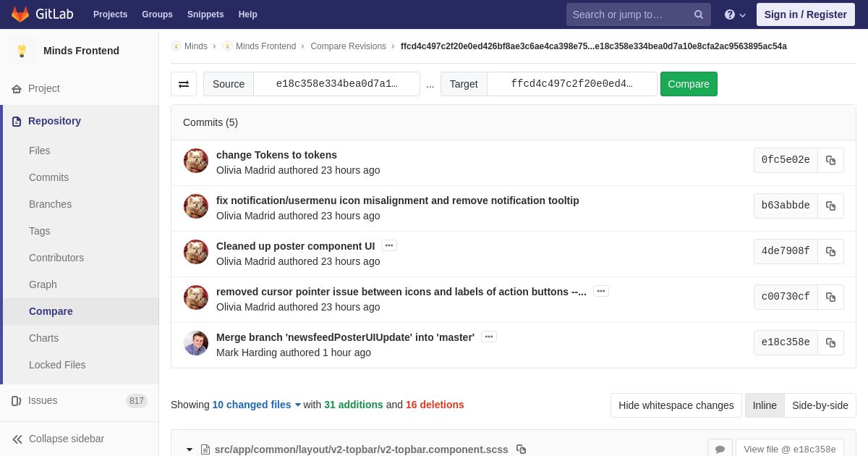Select Inline diff view
The image size is (868, 456).
(765, 405)
